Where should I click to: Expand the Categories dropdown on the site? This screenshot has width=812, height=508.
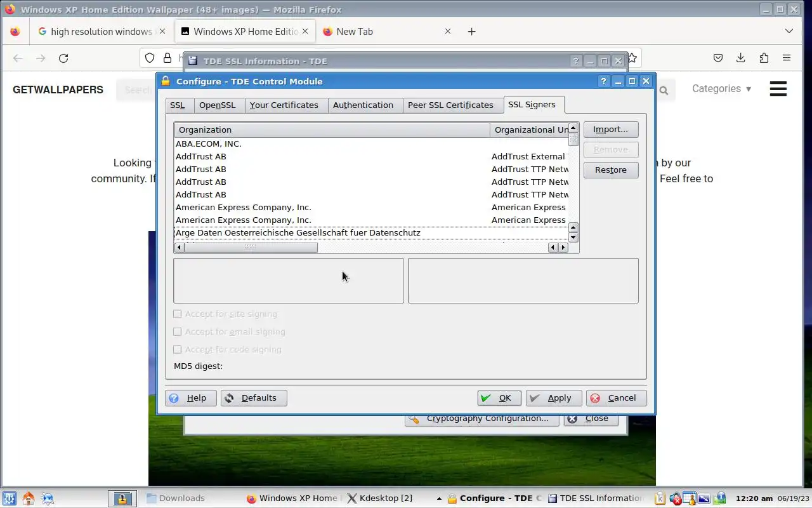click(722, 89)
